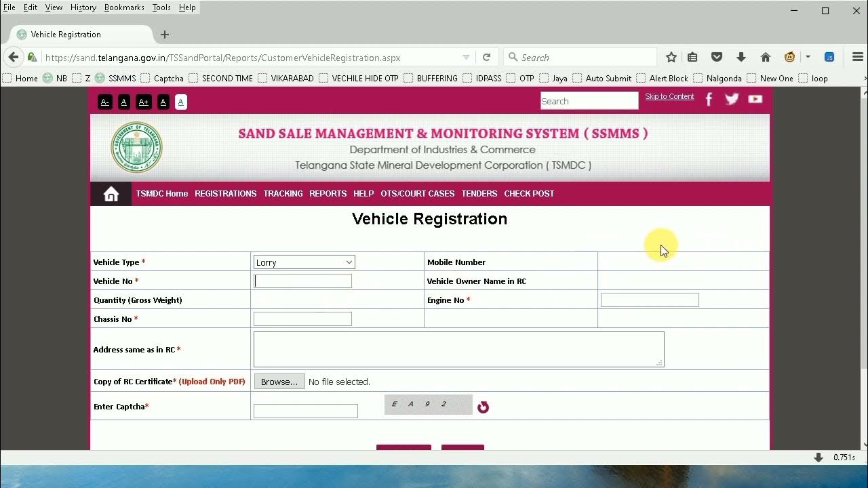
Task: Open a new browser tab
Action: point(164,35)
